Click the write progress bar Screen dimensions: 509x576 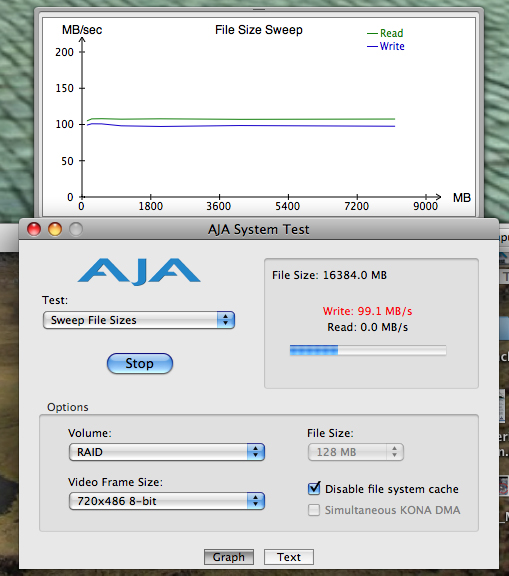[368, 350]
